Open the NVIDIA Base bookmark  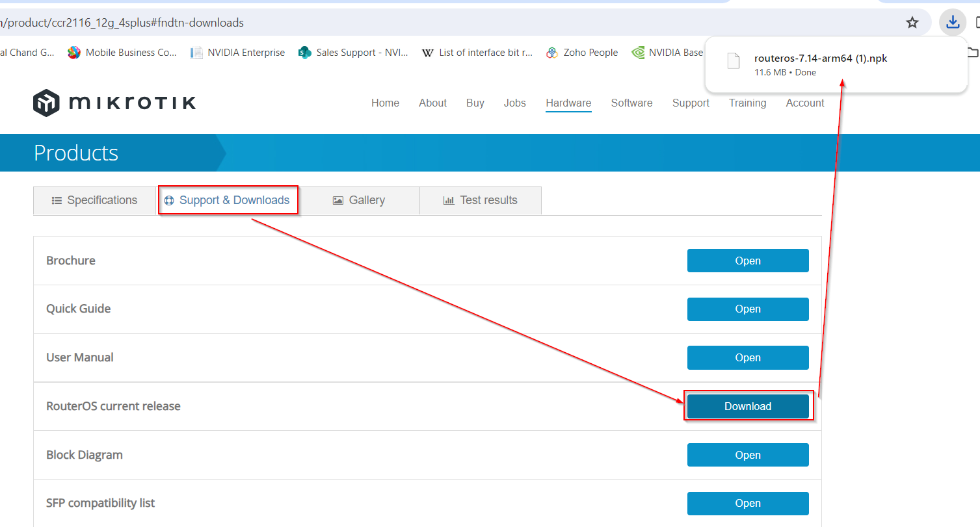click(x=668, y=53)
